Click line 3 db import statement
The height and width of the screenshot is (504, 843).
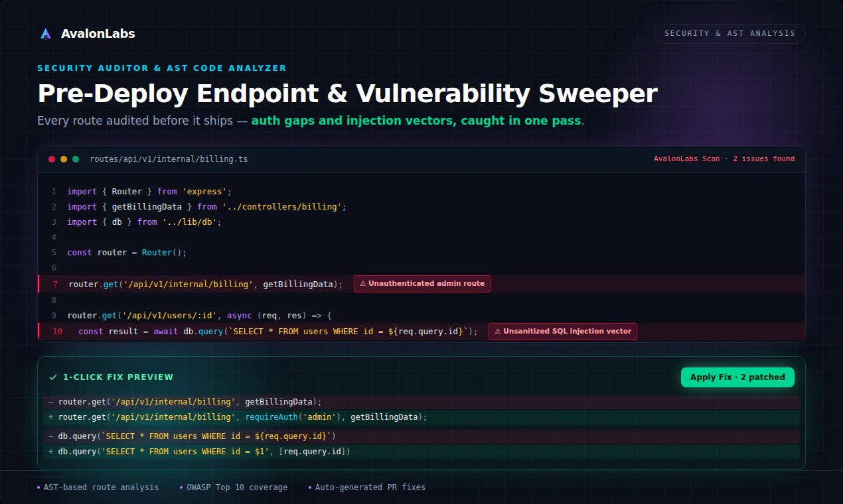[x=144, y=222]
